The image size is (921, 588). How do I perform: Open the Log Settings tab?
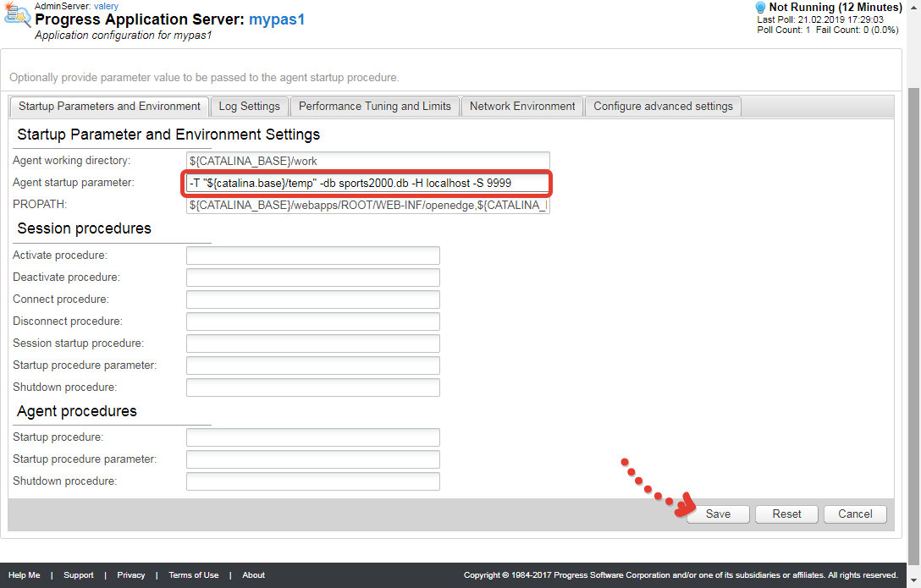coord(249,107)
